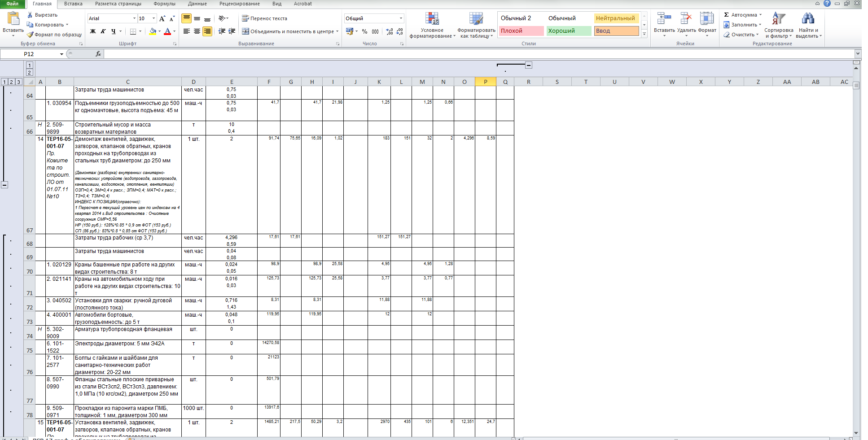868x440 pixels.
Task: Click the accounting number format icon
Action: click(350, 31)
